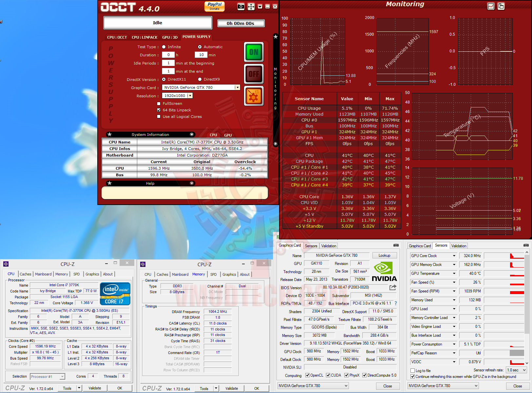
Task: Collapse the Help section arrow
Action: click(192, 183)
